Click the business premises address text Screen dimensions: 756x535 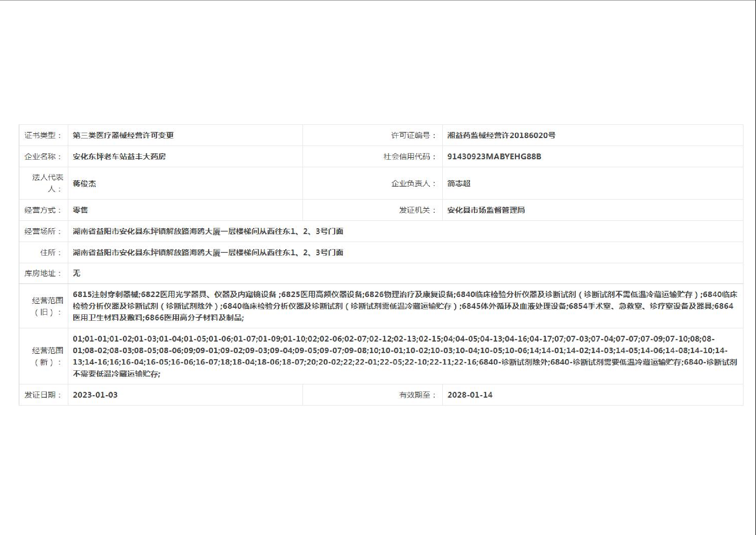[x=208, y=231]
